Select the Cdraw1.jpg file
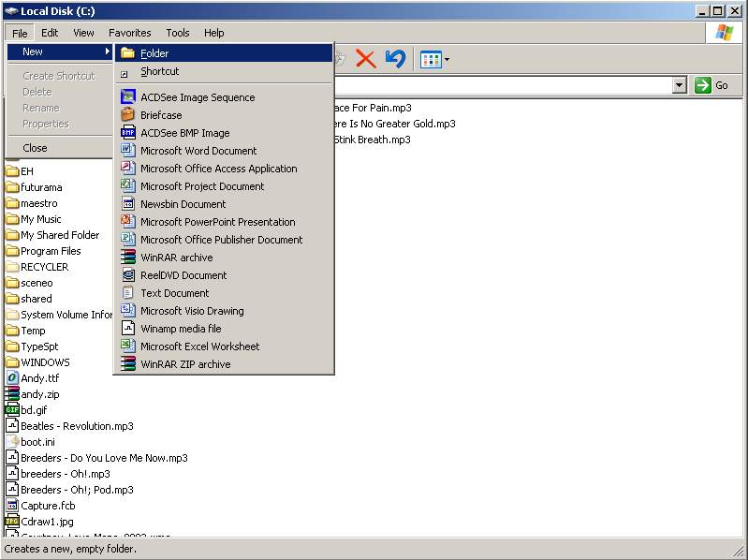This screenshot has height=560, width=748. point(39,522)
